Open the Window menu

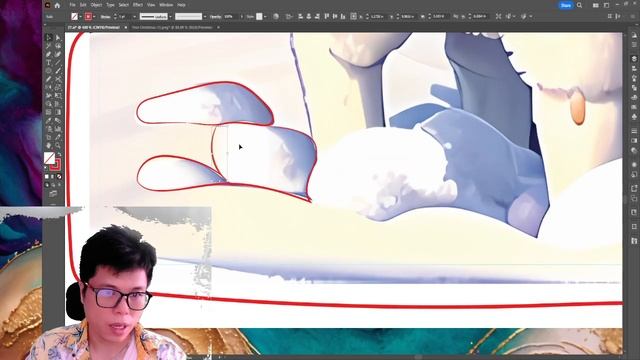(x=166, y=5)
